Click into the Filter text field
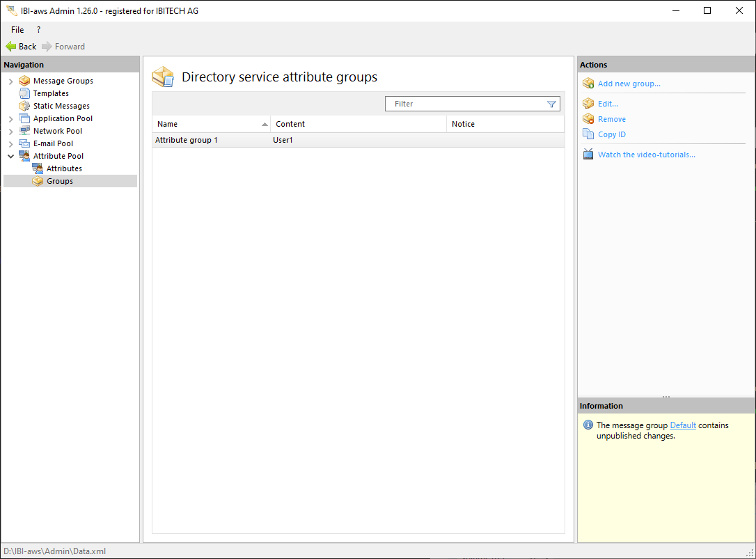The width and height of the screenshot is (756, 559). pyautogui.click(x=466, y=104)
